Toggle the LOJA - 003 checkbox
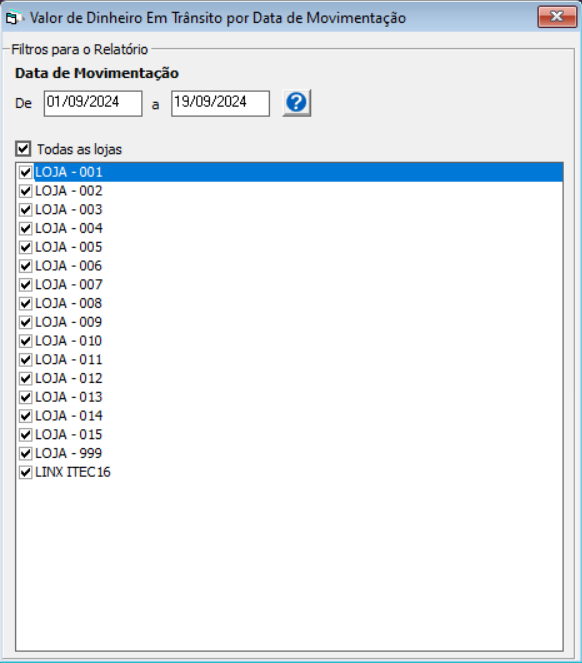Viewport: 582px width, 663px height. coord(25,210)
